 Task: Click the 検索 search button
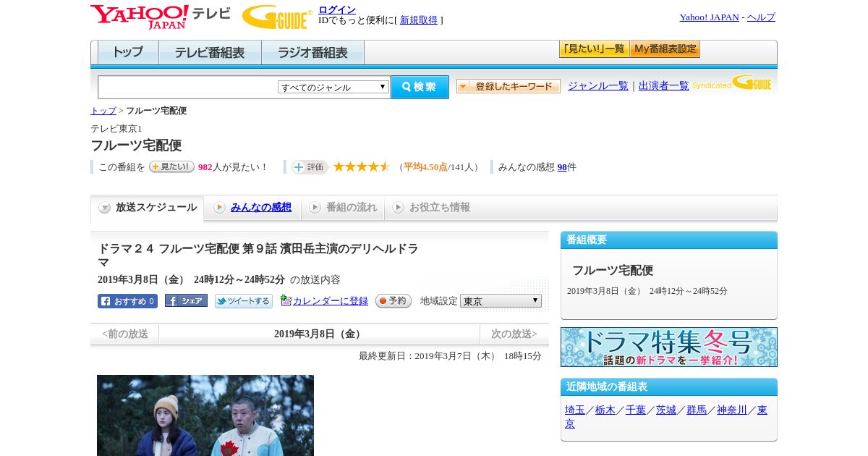[420, 87]
